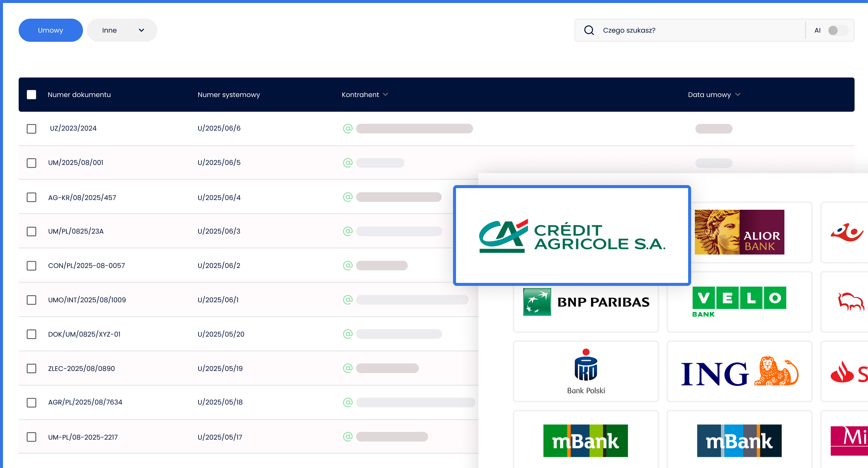Tick the checkbox for CON/PL/2025-08-0057

point(31,266)
